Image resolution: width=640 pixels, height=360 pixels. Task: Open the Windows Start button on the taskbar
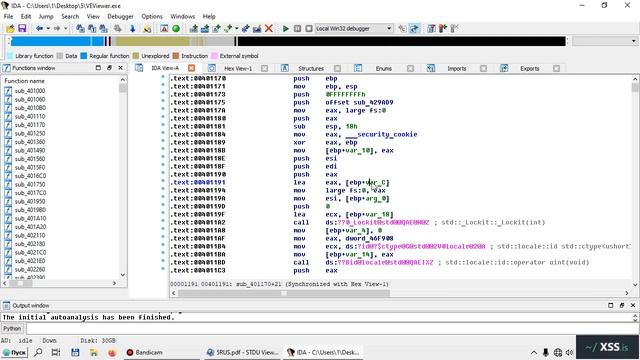14,352
